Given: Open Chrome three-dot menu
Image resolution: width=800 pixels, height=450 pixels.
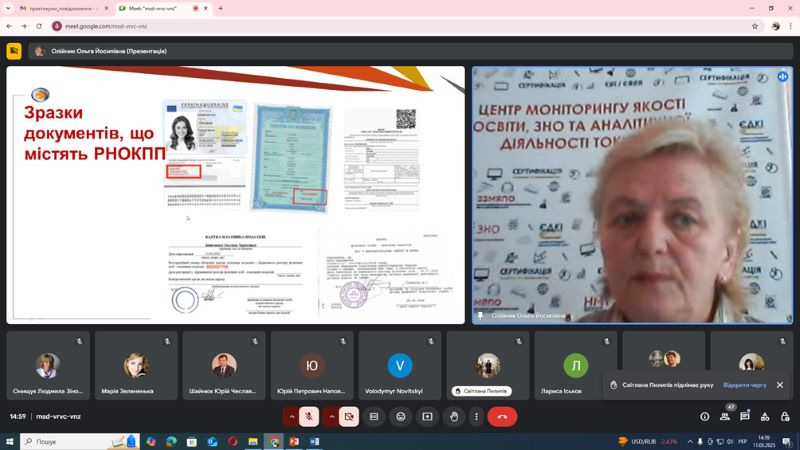Looking at the screenshot, I should pyautogui.click(x=791, y=26).
